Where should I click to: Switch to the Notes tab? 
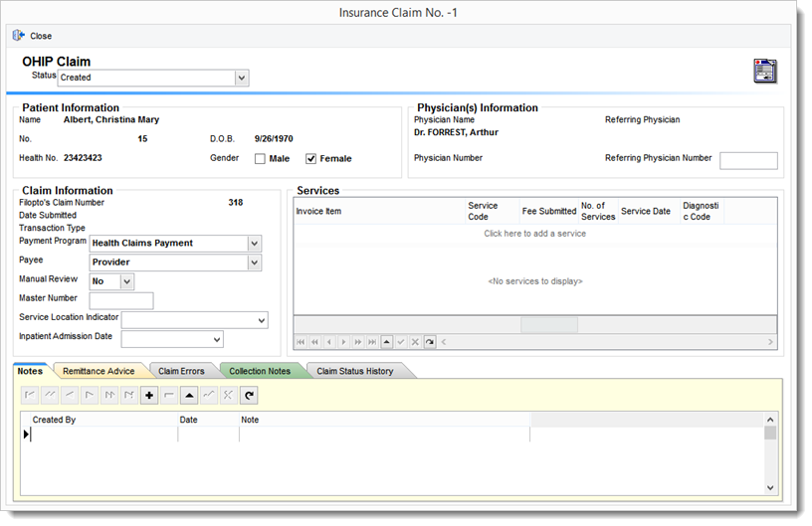pos(30,371)
